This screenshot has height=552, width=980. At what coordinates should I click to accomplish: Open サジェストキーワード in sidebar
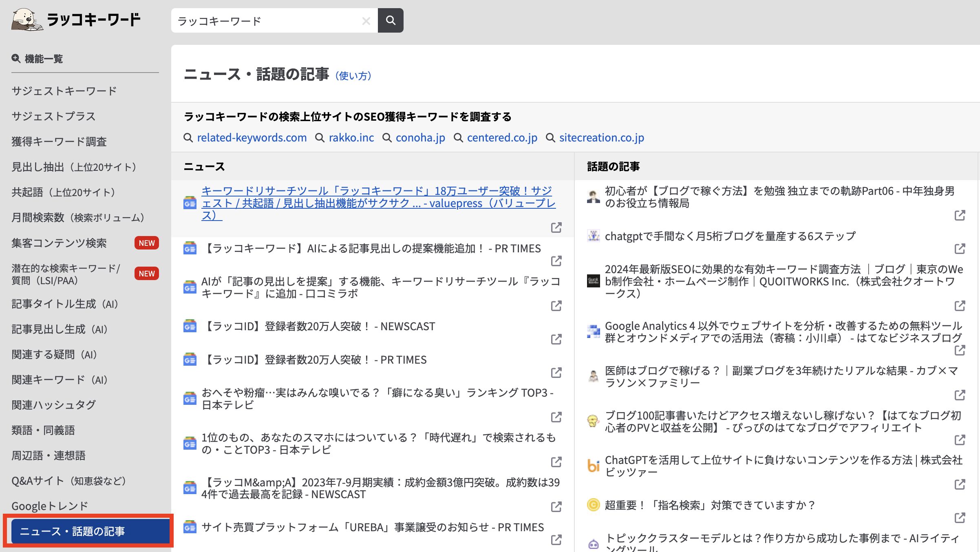pos(64,91)
